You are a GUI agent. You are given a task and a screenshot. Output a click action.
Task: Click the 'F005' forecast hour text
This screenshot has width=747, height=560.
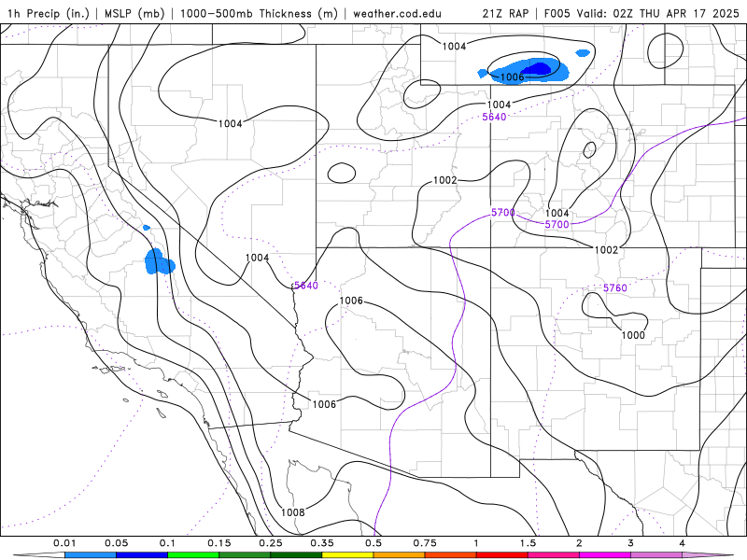click(x=557, y=13)
